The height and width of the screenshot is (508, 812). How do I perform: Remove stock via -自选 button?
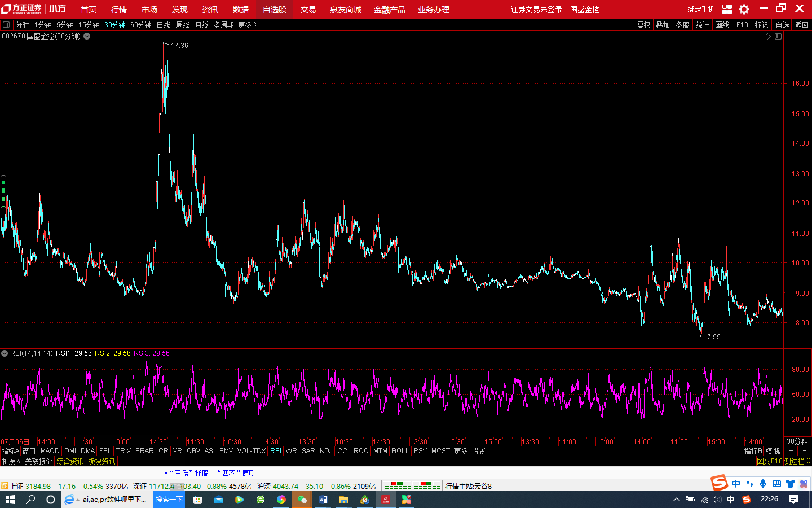(782, 25)
